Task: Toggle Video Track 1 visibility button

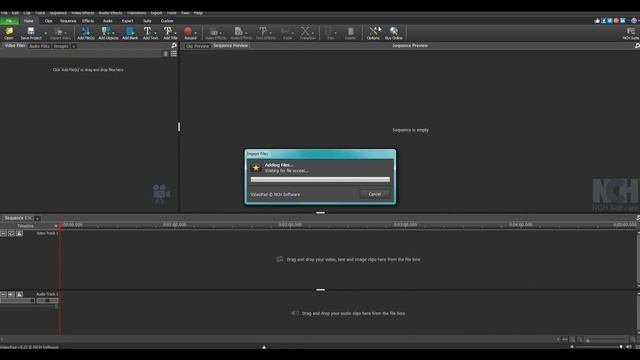Action: pyautogui.click(x=11, y=233)
